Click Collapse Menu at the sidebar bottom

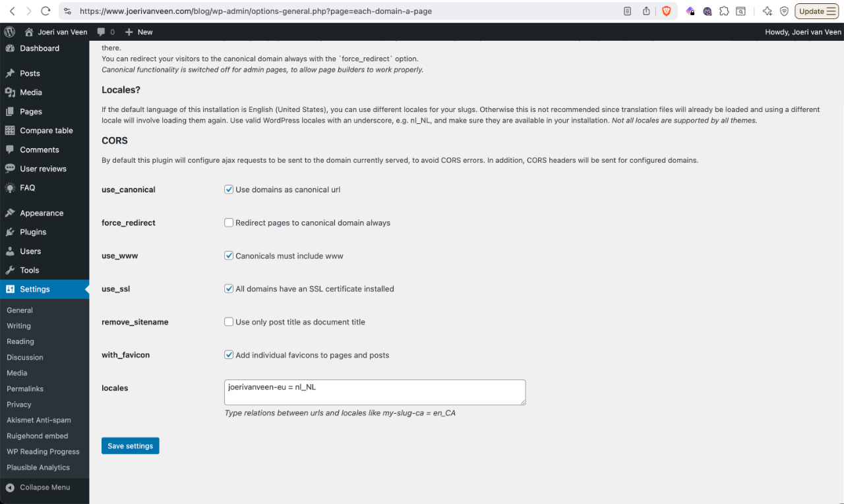[40, 488]
